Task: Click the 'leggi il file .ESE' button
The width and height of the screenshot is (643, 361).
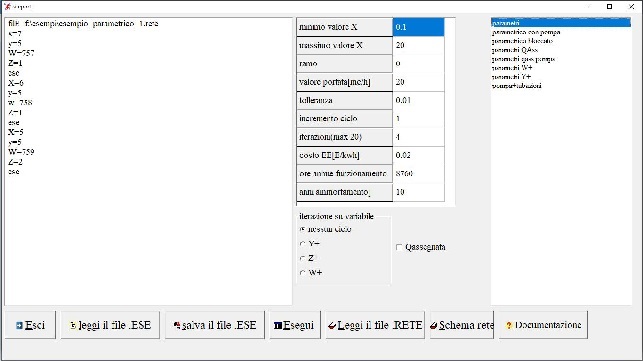Action: (110, 325)
